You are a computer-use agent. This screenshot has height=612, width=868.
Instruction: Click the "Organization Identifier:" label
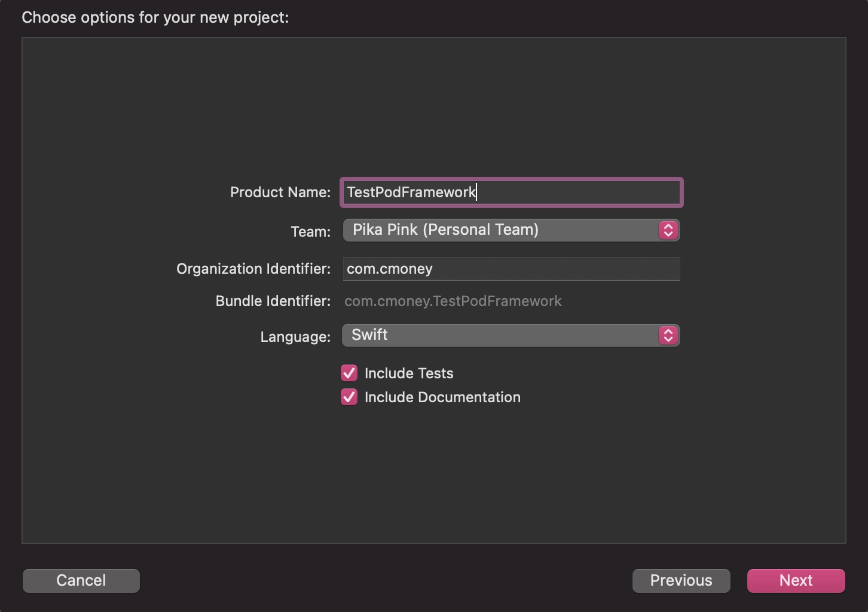click(x=253, y=269)
